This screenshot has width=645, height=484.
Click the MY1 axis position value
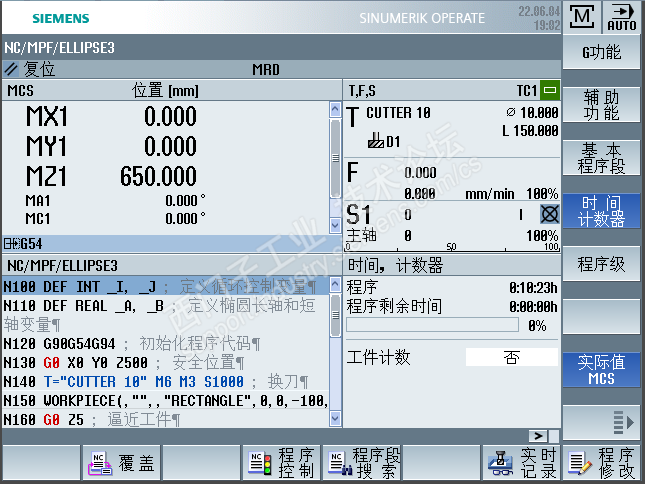[x=170, y=146]
